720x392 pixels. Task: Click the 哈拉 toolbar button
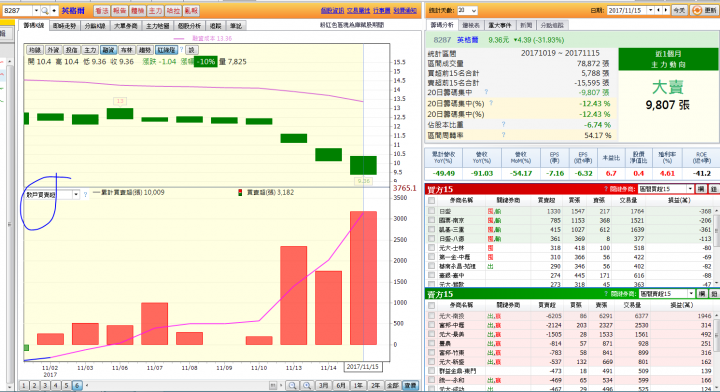tap(173, 11)
